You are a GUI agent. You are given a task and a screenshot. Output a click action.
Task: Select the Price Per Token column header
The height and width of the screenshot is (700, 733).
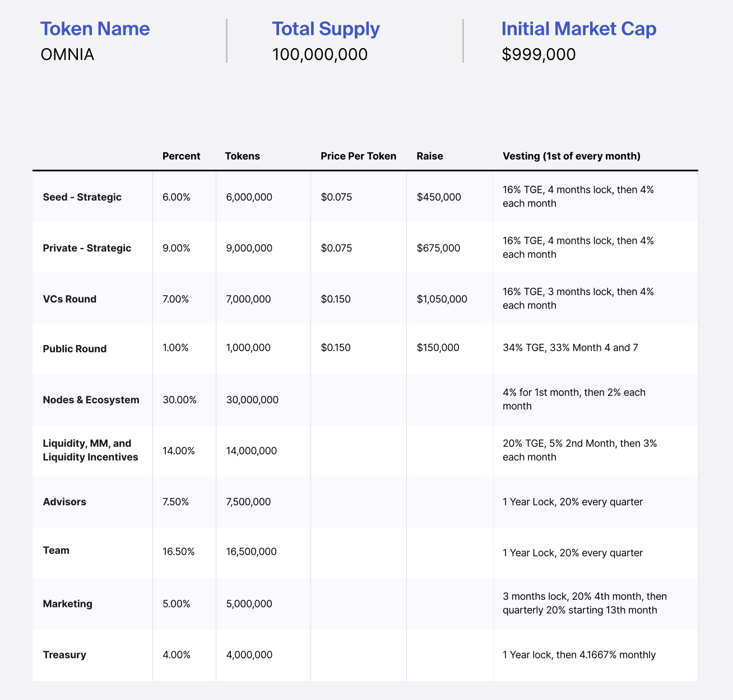[358, 156]
